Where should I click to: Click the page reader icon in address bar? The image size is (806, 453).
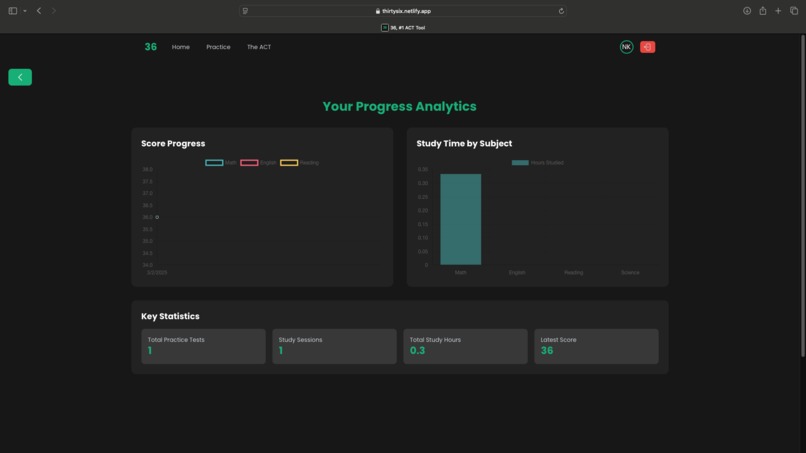pos(245,11)
